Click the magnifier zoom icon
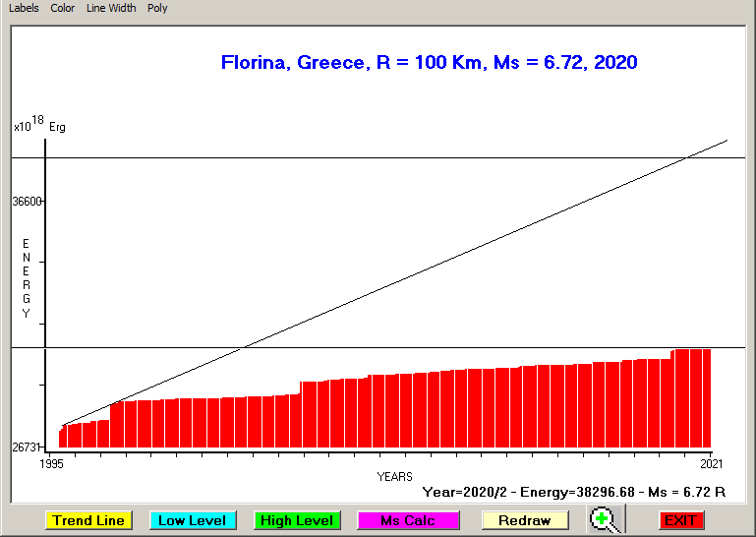Screen dimensions: 756x537 tap(606, 520)
